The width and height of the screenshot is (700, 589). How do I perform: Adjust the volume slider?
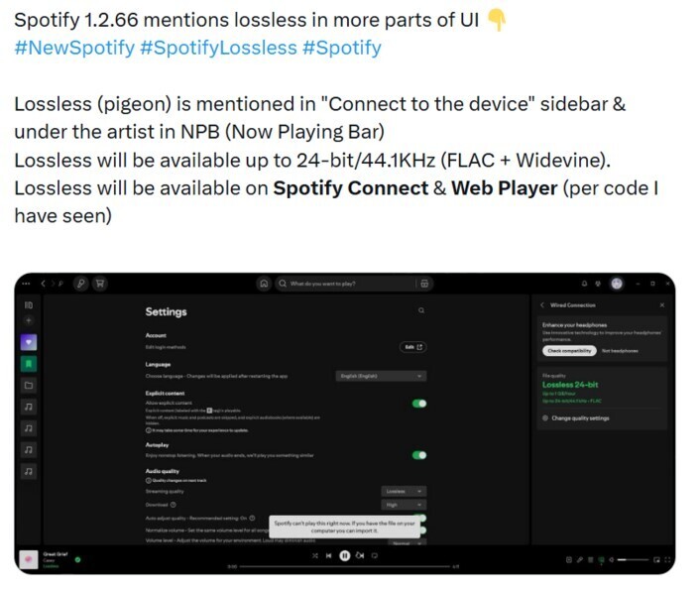click(633, 559)
